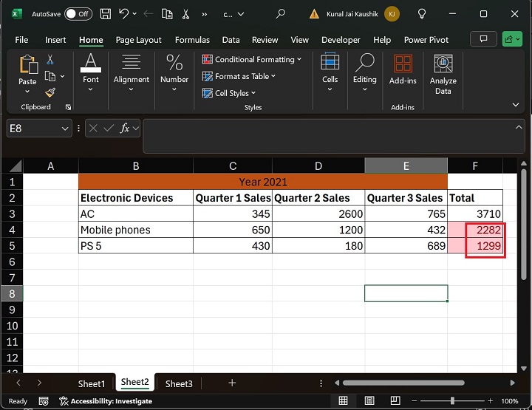This screenshot has width=532, height=410.
Task: Click the horizontal scrollbar thumb
Action: pyautogui.click(x=403, y=383)
